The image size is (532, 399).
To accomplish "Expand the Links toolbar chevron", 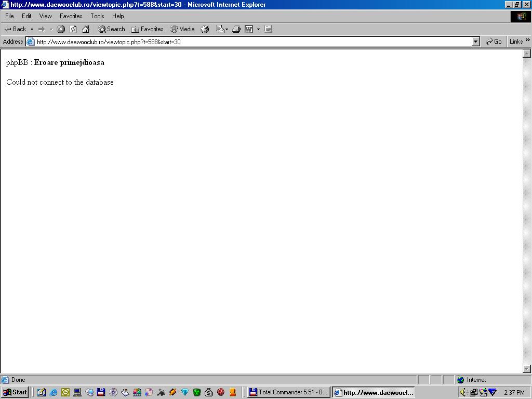I will pyautogui.click(x=528, y=41).
